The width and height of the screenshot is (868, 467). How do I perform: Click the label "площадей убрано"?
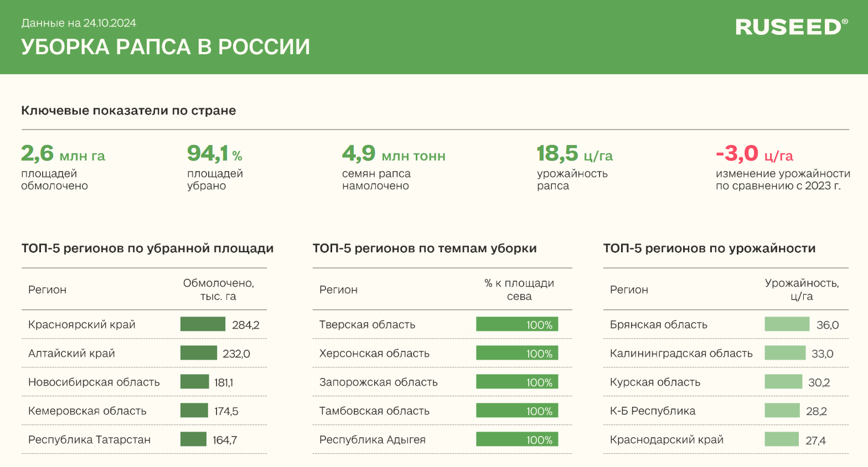(x=215, y=180)
